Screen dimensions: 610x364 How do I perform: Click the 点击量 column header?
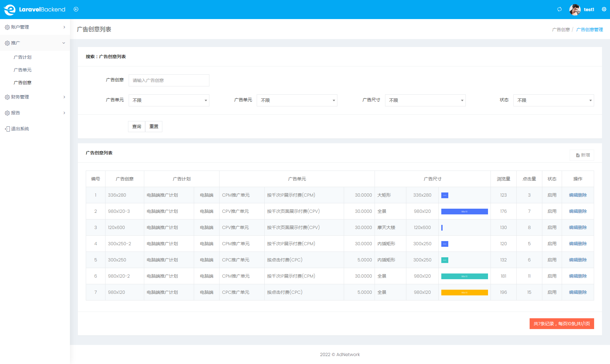[529, 179]
